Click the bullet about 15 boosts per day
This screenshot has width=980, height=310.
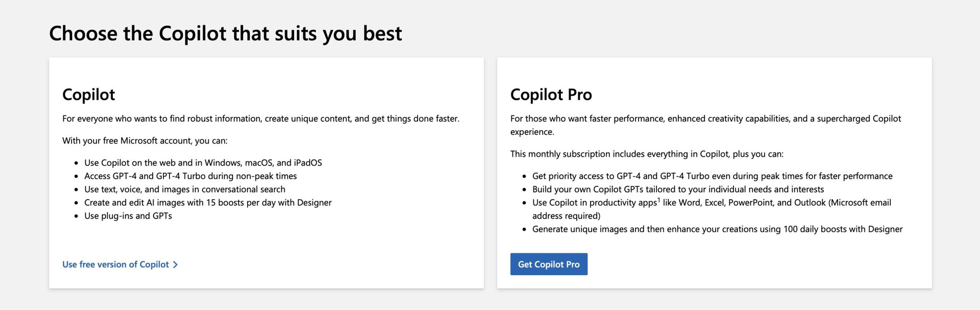(208, 203)
